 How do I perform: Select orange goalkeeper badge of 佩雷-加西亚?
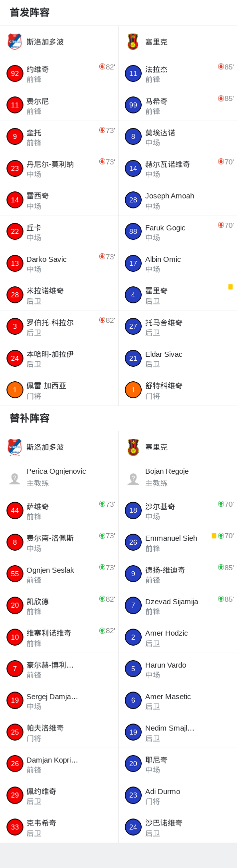coord(15,390)
